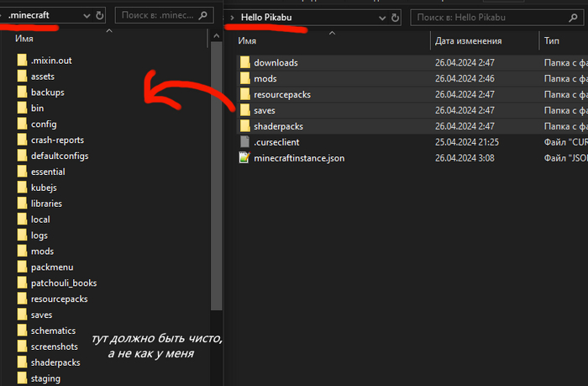Click the schematics folder icon
Screen dimensions: 588x386
pos(22,330)
